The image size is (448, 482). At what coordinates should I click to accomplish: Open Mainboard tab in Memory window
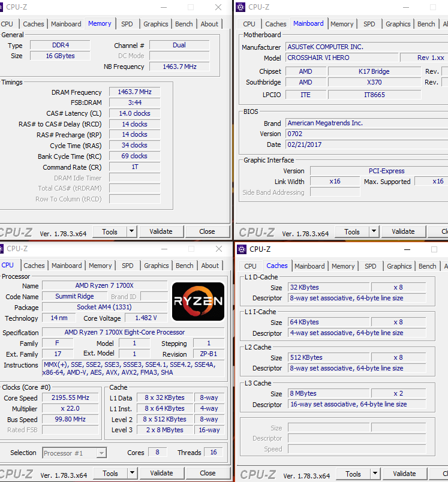(x=66, y=24)
